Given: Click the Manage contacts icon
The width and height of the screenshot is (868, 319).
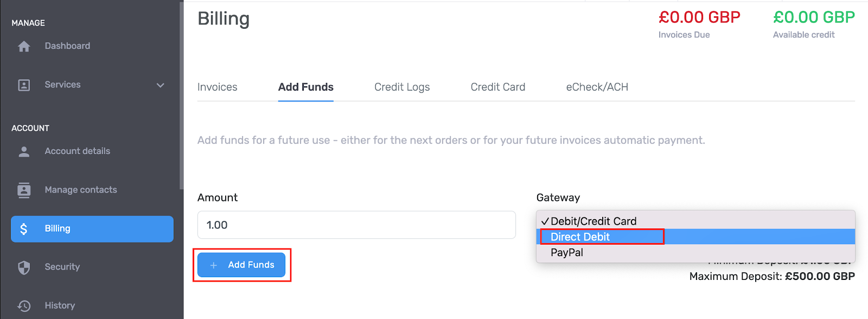Looking at the screenshot, I should pos(24,190).
